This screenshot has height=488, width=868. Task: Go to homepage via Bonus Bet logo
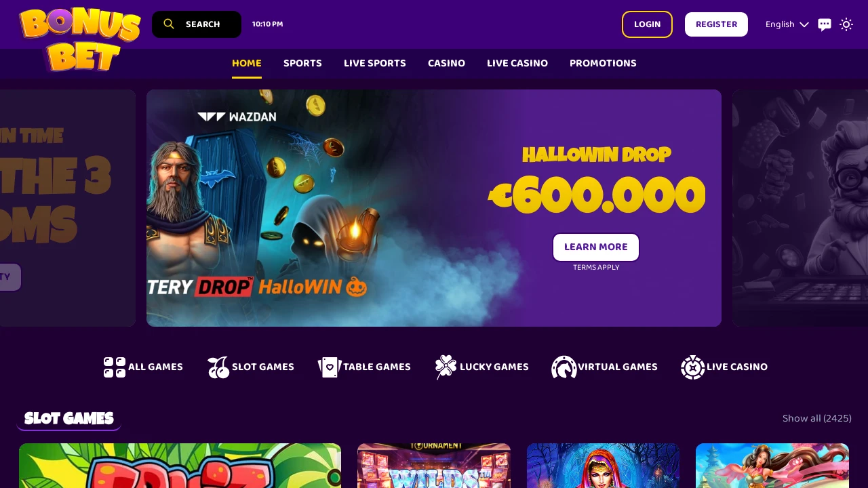(80, 39)
